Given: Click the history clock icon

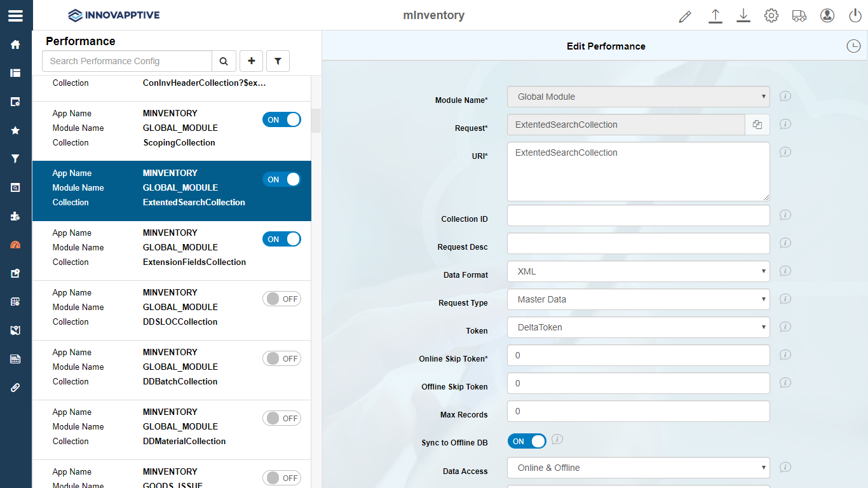Looking at the screenshot, I should click(853, 46).
